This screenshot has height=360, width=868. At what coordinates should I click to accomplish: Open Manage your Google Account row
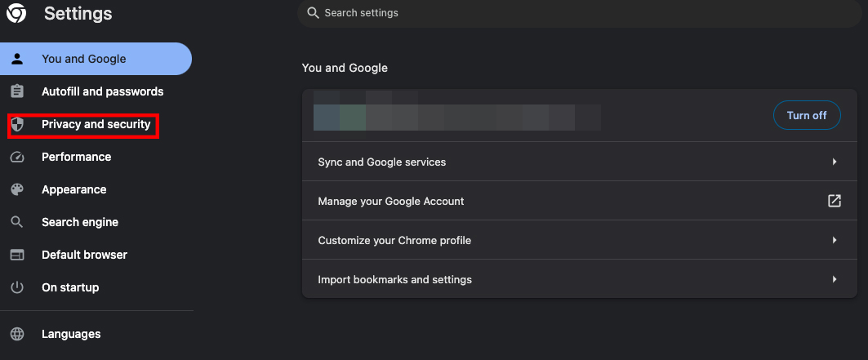pyautogui.click(x=580, y=201)
